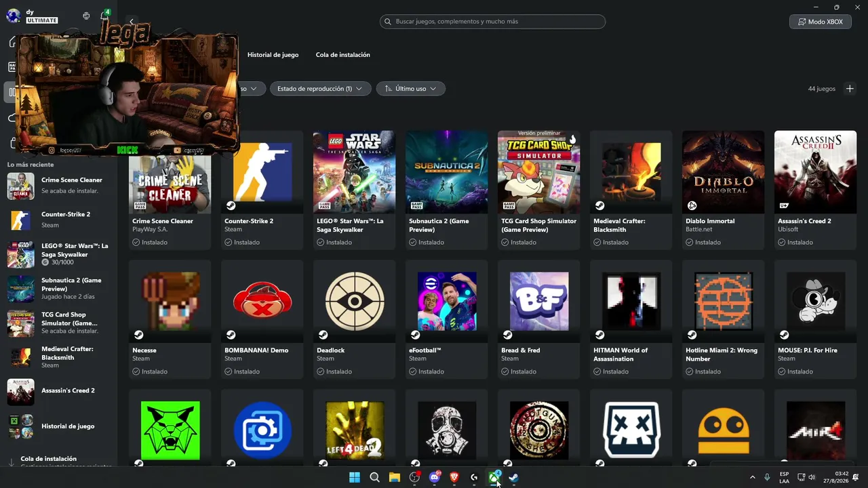The height and width of the screenshot is (488, 868).
Task: Open File Explorer from the taskbar
Action: pyautogui.click(x=395, y=477)
